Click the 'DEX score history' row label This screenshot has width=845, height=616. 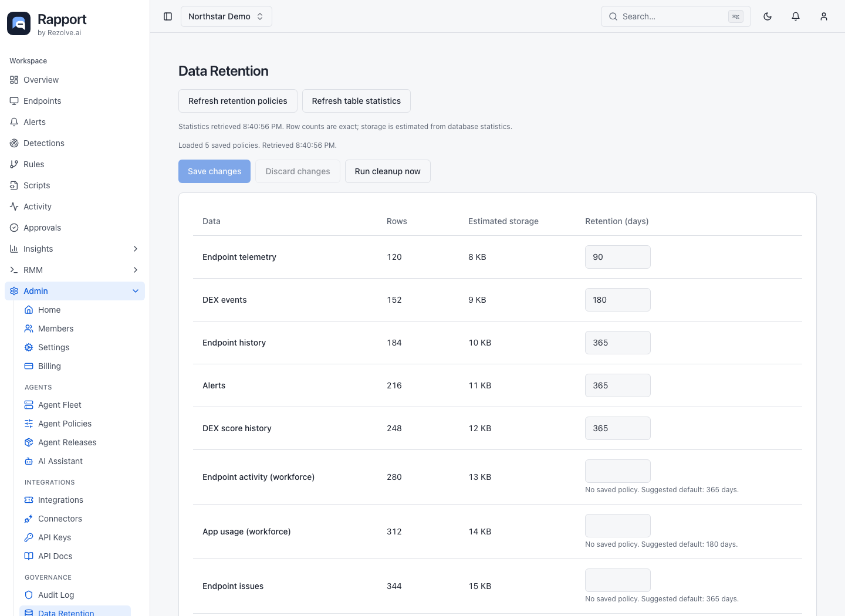pos(237,428)
